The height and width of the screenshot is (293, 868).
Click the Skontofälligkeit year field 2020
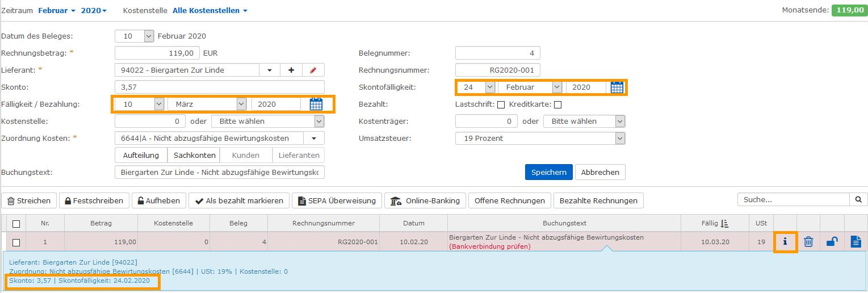(x=586, y=87)
